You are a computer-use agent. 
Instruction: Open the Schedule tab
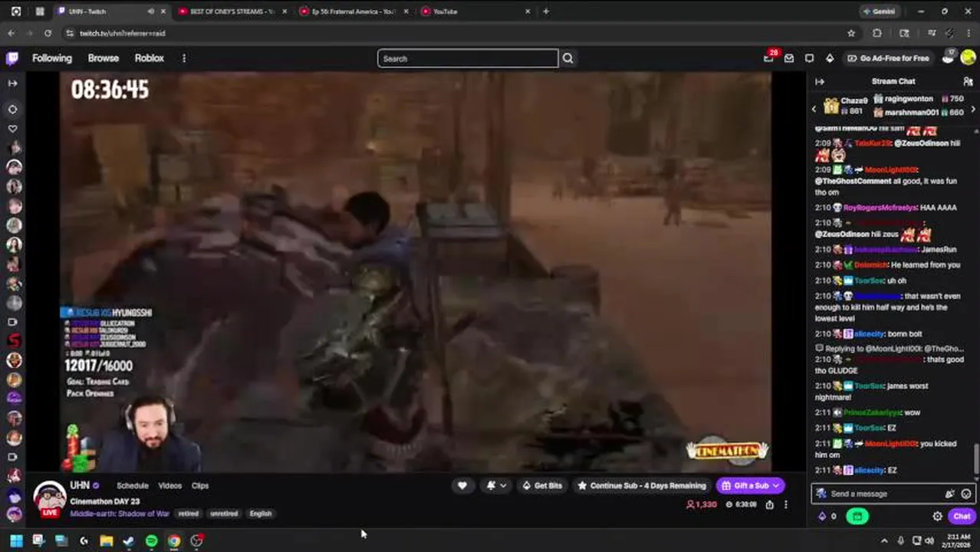click(x=133, y=485)
